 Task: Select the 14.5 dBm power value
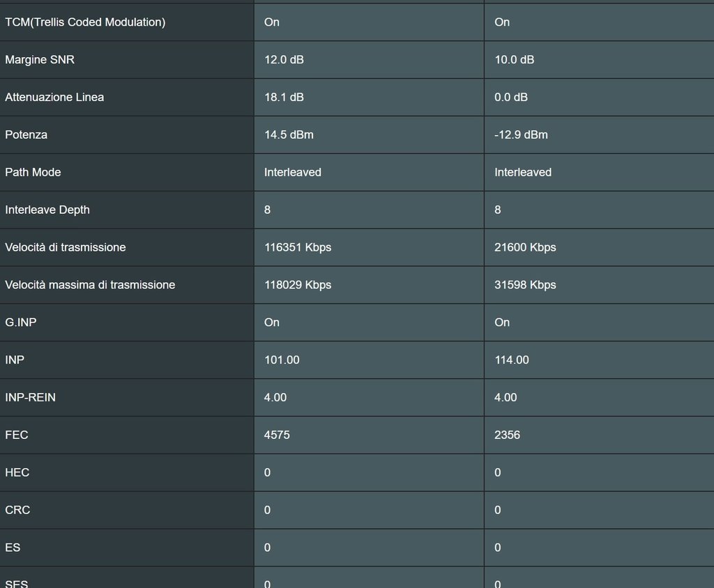click(289, 134)
